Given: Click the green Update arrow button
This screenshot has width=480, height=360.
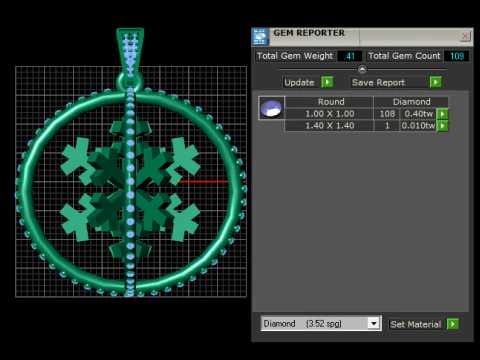Looking at the screenshot, I should (327, 82).
